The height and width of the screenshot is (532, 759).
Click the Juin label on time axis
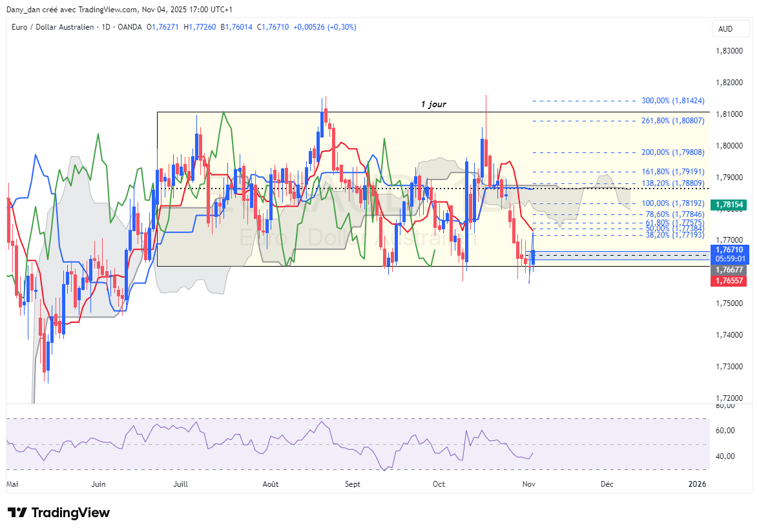(x=98, y=484)
